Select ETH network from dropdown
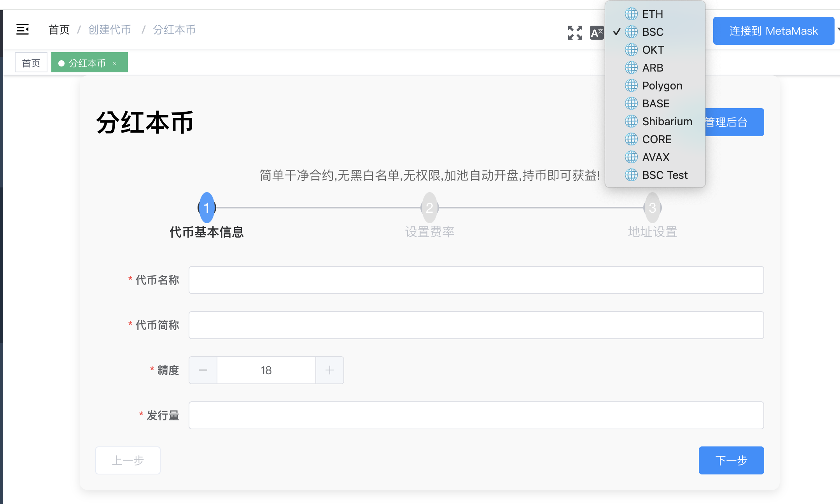The image size is (840, 504). pos(653,14)
